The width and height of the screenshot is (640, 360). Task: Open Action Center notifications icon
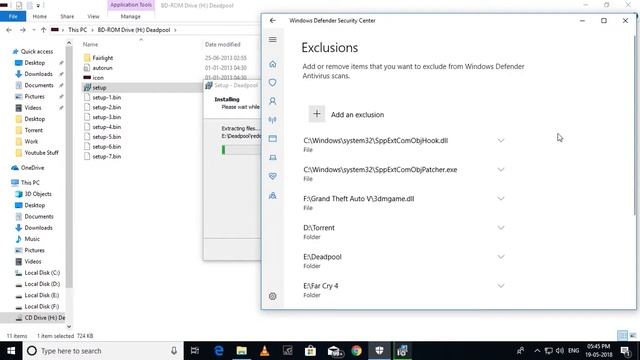point(625,351)
